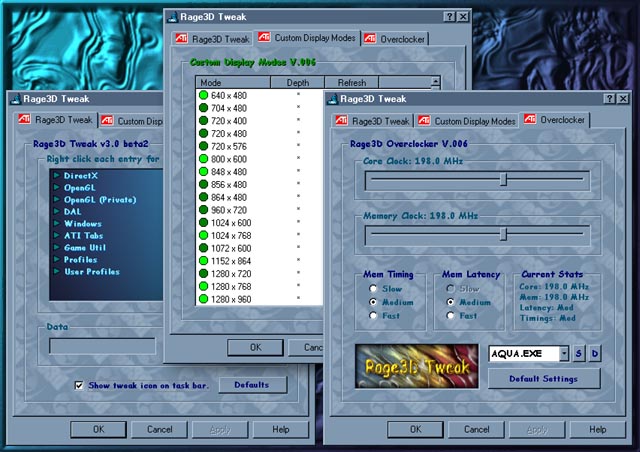
Task: Click Cancel in the Overclocker window
Action: pos(476,430)
